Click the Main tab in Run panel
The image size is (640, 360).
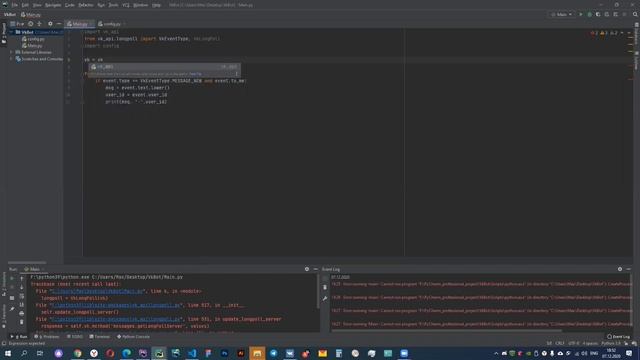click(33, 269)
